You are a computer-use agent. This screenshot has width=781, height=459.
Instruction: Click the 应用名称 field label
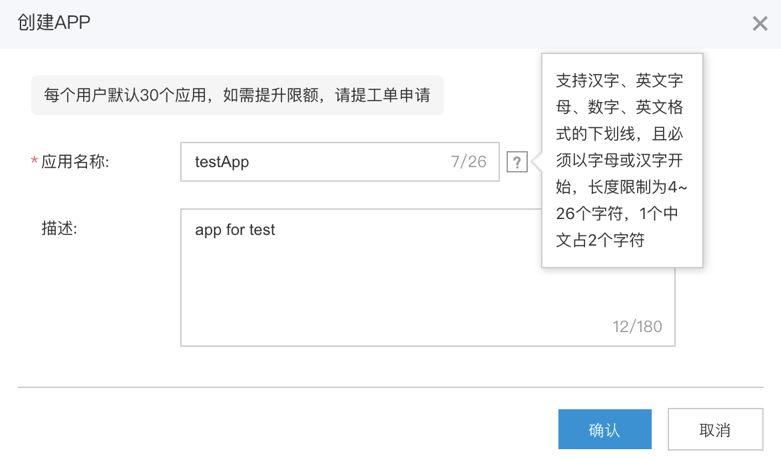click(x=75, y=162)
